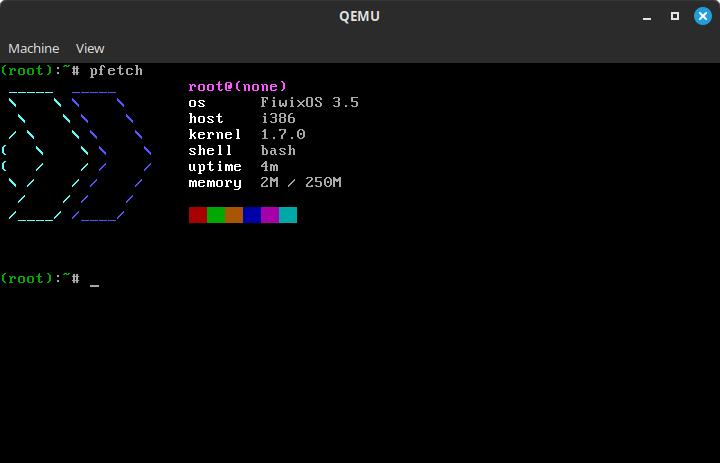Viewport: 720px width, 463px height.
Task: Click the memory 2M / 250M value
Action: [301, 183]
